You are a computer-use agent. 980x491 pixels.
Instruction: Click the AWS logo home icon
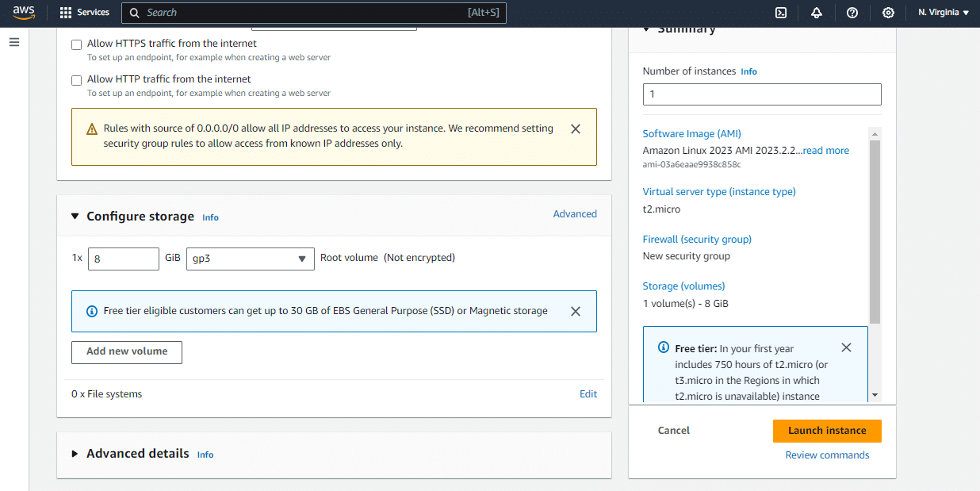pyautogui.click(x=24, y=13)
